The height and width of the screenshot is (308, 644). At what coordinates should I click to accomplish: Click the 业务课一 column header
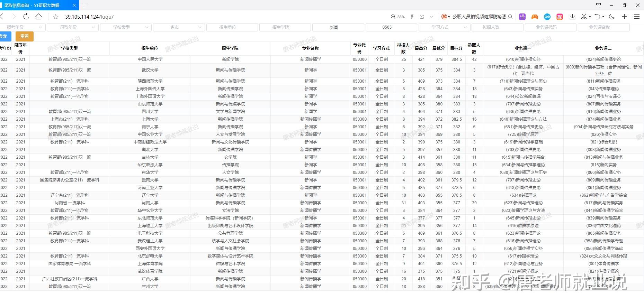(523, 48)
